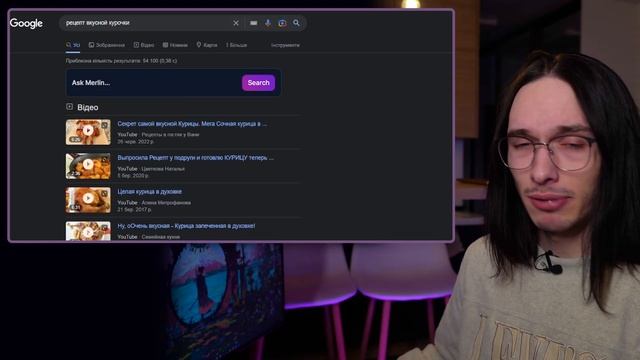The image size is (640, 360).
Task: Play the thumbnail for "Целая курица в духовке"
Action: point(88,200)
